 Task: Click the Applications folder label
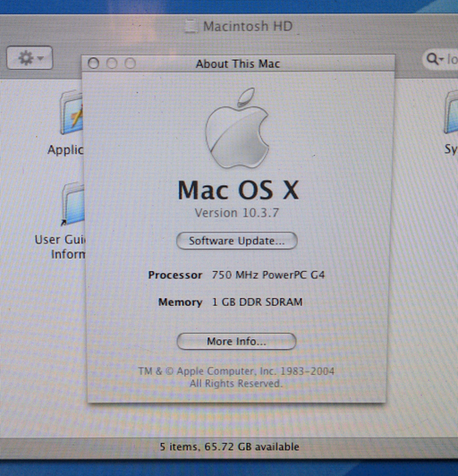tap(65, 149)
